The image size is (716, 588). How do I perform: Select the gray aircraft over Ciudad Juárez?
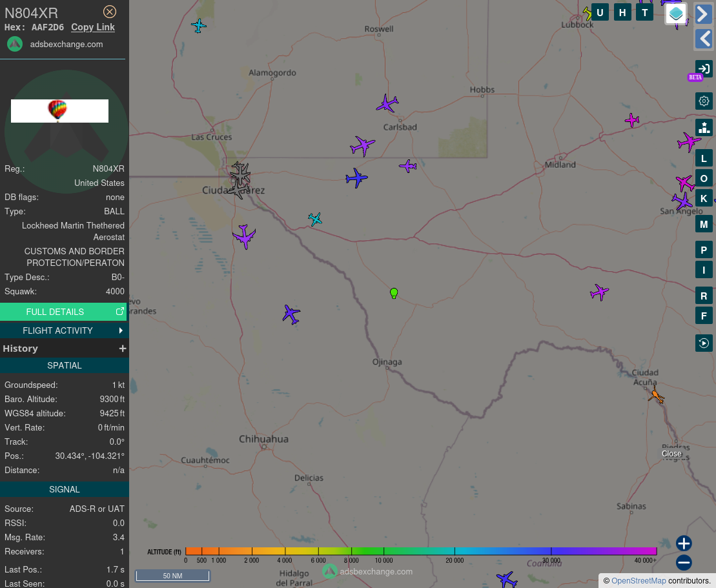(240, 174)
